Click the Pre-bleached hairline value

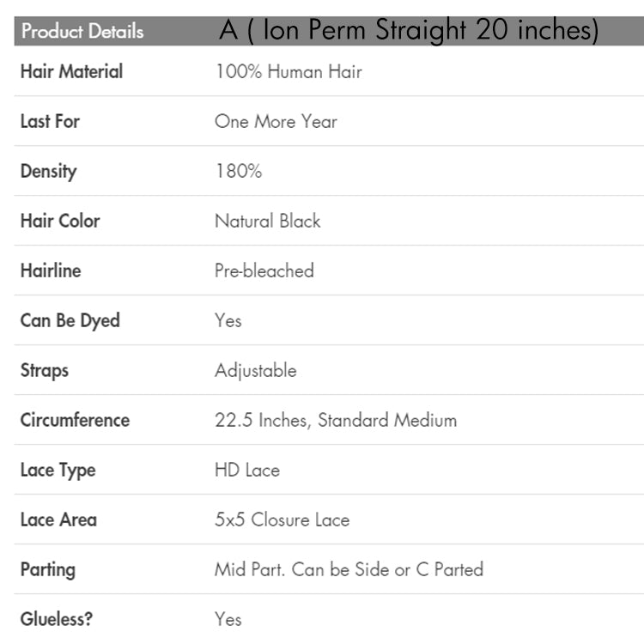pyautogui.click(x=264, y=270)
